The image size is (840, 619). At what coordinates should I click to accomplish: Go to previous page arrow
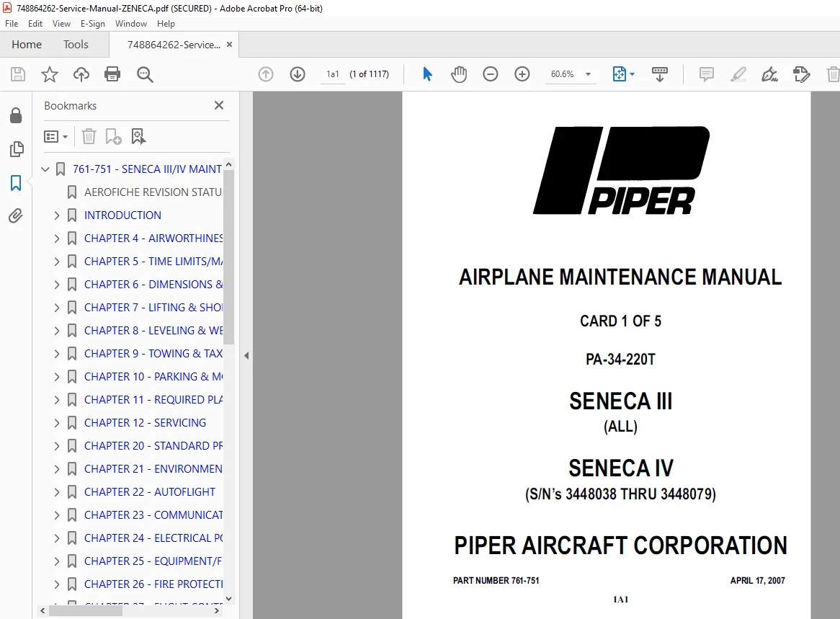[266, 74]
